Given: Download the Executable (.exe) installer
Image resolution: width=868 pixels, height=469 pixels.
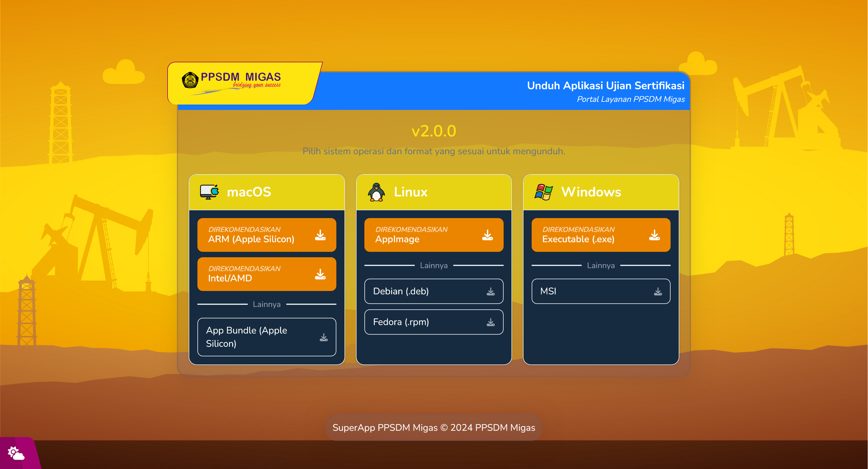Looking at the screenshot, I should coord(601,235).
